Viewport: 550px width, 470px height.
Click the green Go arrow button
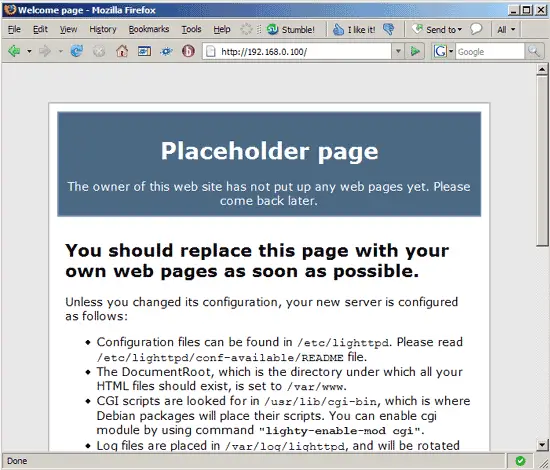tap(415, 52)
